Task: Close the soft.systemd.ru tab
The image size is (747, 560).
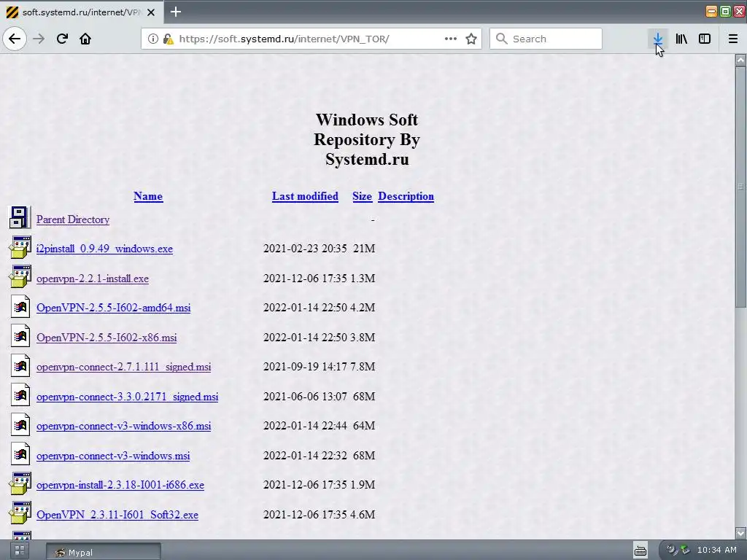Action: click(x=151, y=12)
